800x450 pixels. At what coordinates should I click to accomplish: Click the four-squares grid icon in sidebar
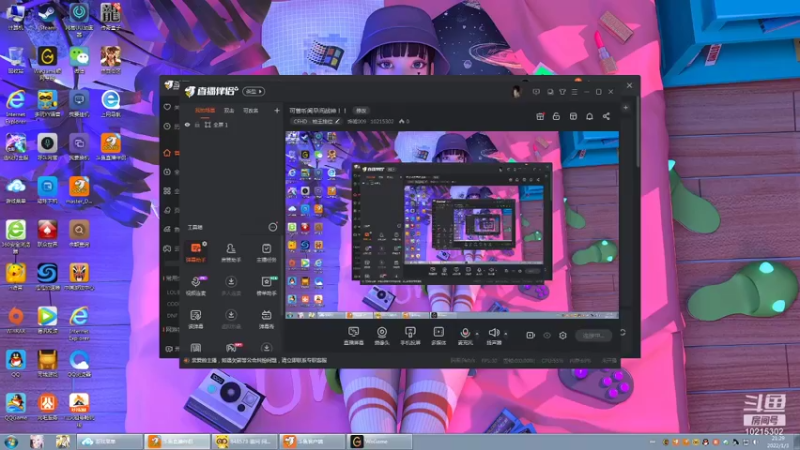click(x=167, y=191)
